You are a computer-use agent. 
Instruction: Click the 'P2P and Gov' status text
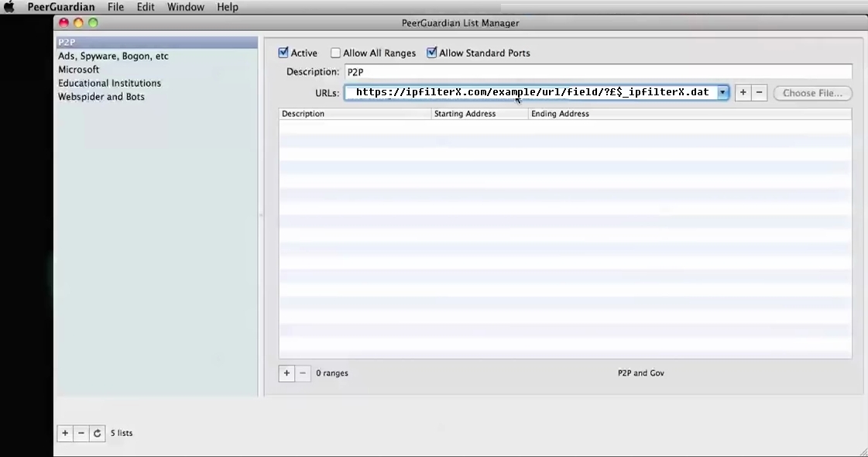point(641,373)
